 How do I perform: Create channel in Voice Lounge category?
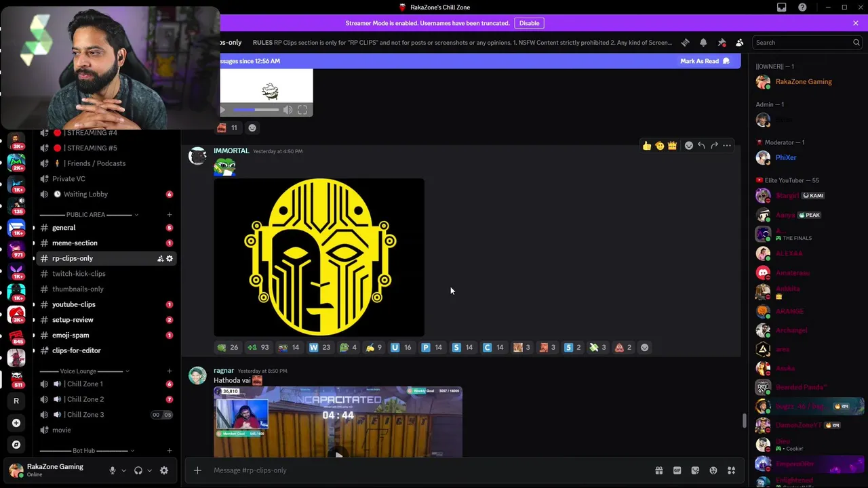click(x=170, y=371)
